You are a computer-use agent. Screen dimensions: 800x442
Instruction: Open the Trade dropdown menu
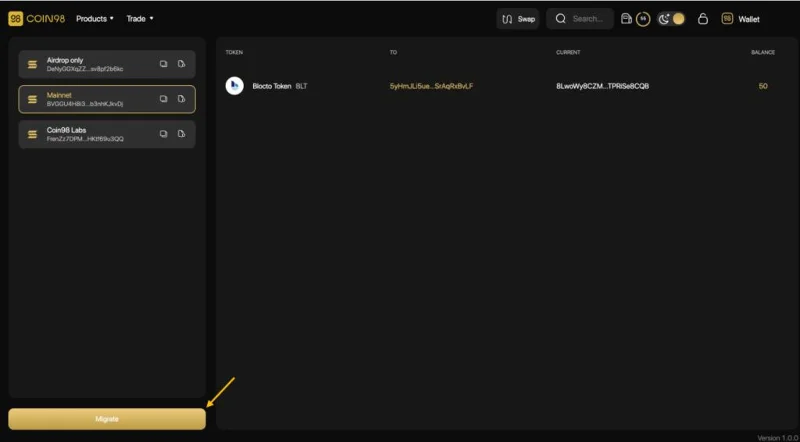click(140, 19)
